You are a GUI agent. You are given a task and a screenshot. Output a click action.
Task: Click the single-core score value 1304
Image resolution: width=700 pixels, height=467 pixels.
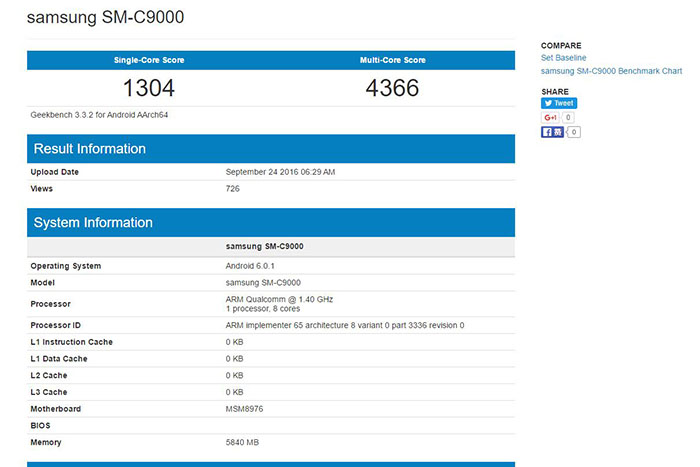(x=149, y=88)
